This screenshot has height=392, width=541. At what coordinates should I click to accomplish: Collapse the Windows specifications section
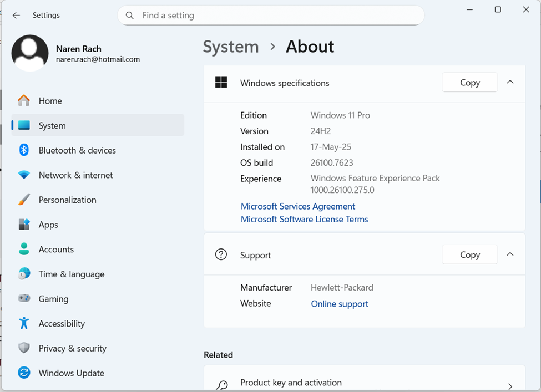click(x=510, y=83)
